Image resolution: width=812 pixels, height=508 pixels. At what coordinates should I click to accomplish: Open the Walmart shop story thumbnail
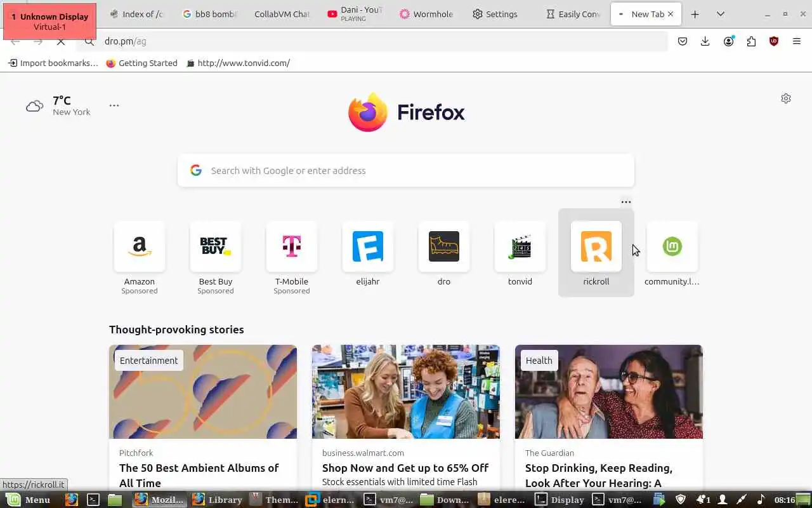[406, 392]
